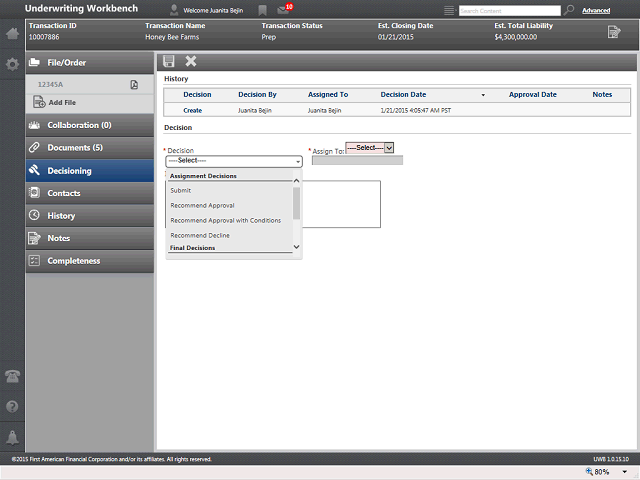
Task: Choose Recommend Decline option
Action: coord(200,236)
